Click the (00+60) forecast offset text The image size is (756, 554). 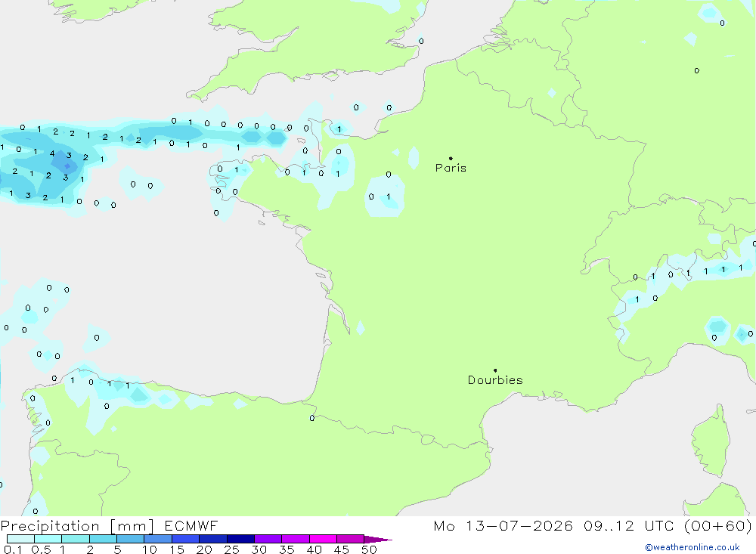click(x=718, y=525)
